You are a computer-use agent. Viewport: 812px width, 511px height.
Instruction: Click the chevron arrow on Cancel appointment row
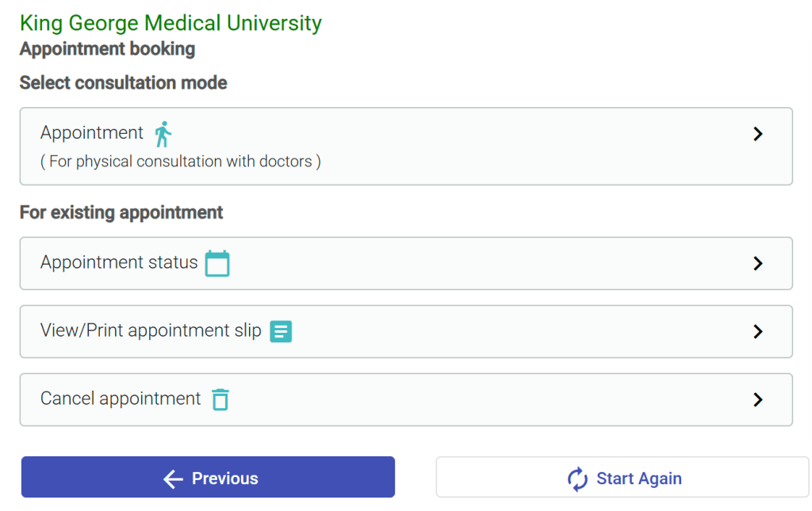757,399
